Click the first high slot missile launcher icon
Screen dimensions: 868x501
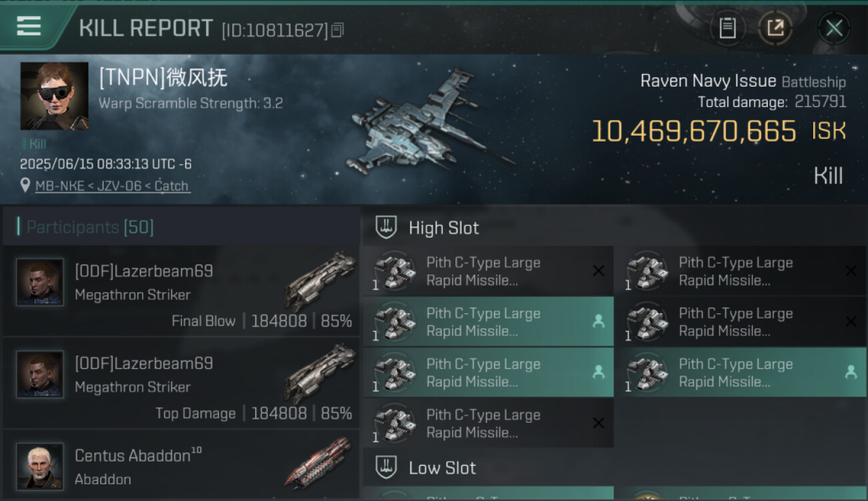394,271
